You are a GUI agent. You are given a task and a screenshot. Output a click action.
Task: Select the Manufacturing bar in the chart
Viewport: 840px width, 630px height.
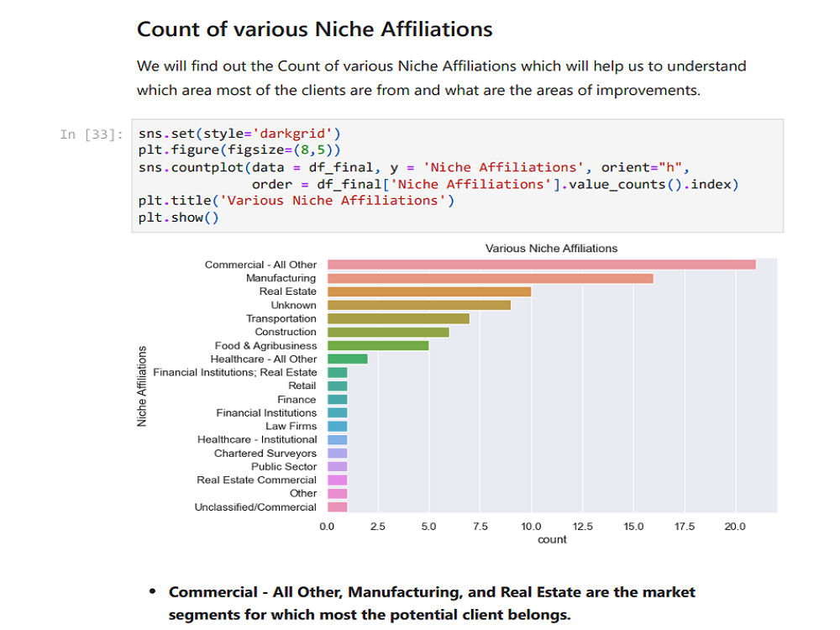pos(487,278)
